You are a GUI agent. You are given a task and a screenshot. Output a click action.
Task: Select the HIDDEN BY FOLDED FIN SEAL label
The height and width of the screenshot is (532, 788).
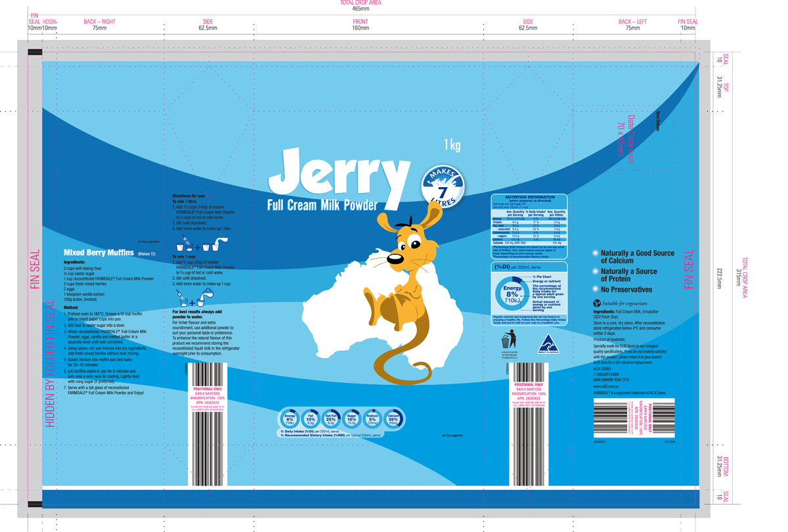[x=50, y=363]
